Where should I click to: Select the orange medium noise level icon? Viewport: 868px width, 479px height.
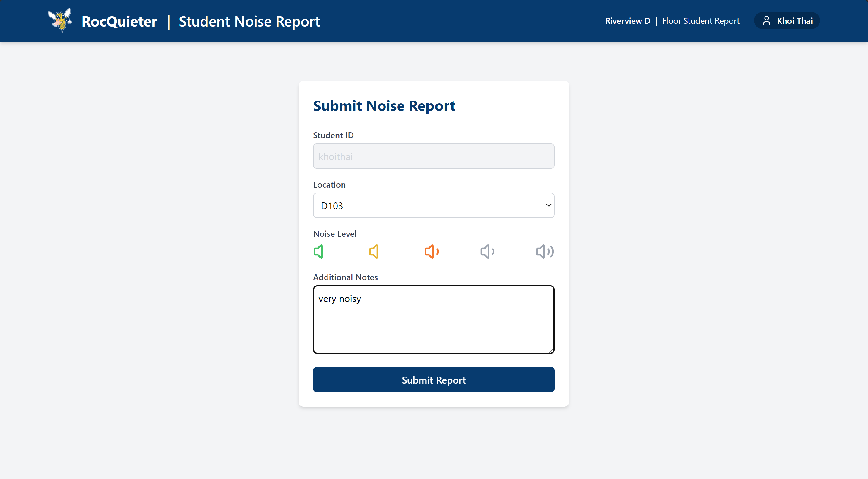click(431, 252)
